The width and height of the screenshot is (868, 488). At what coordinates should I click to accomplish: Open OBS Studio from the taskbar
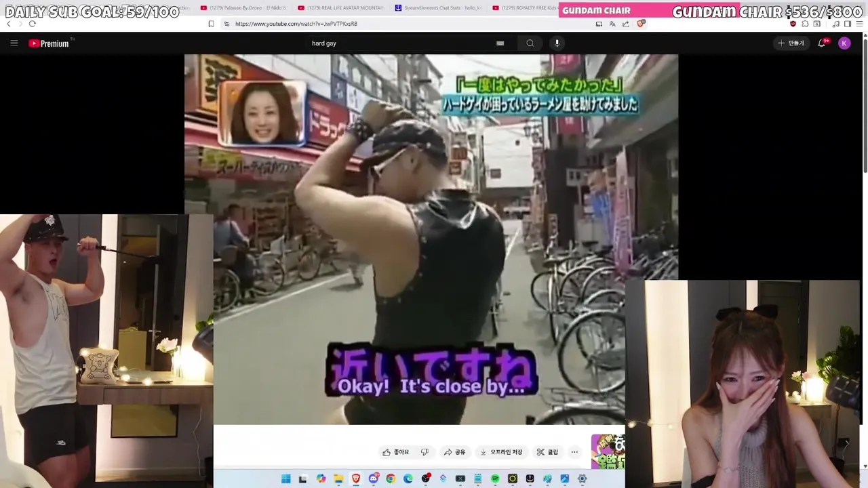tap(425, 479)
